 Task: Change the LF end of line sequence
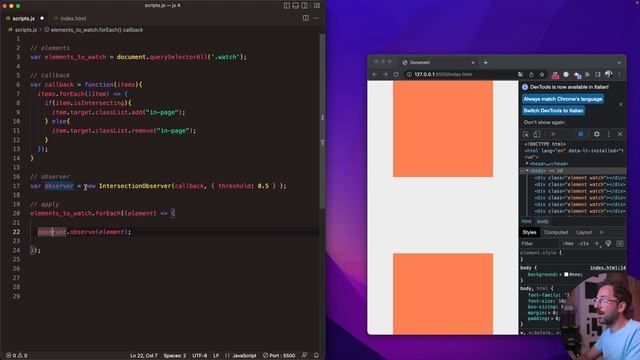tap(216, 356)
